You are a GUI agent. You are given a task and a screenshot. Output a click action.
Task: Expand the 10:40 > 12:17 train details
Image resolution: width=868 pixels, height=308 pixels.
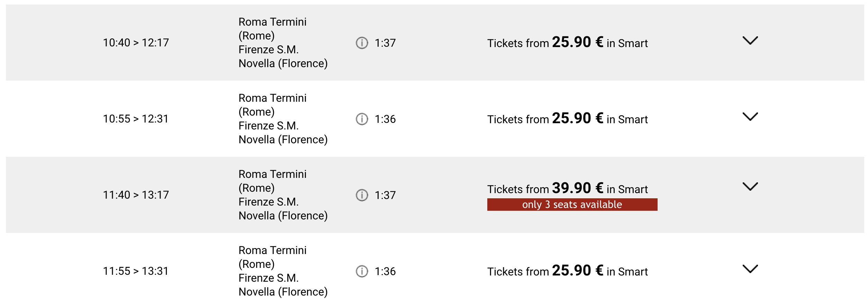tap(750, 41)
